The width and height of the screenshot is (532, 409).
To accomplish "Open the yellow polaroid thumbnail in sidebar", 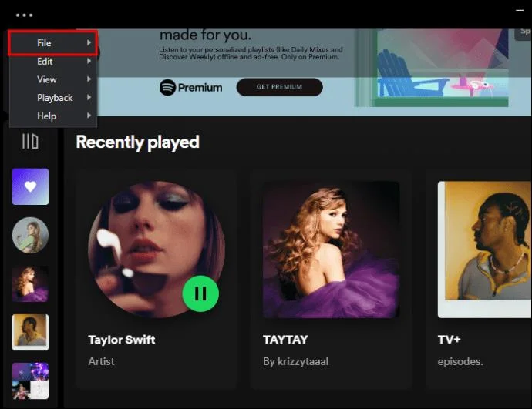I will [x=30, y=333].
